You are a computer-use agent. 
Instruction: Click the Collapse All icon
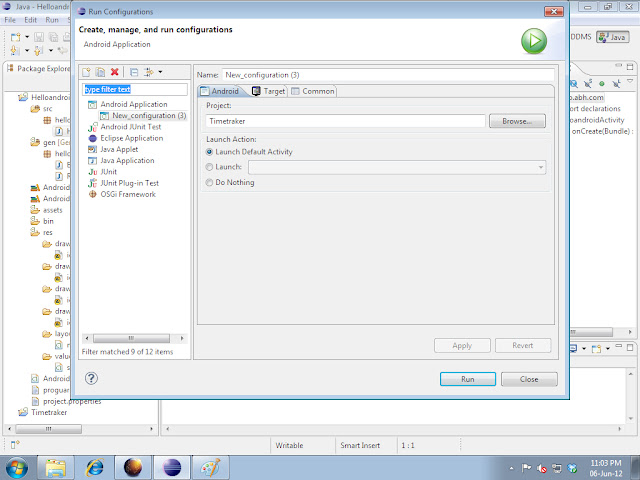coord(134,72)
